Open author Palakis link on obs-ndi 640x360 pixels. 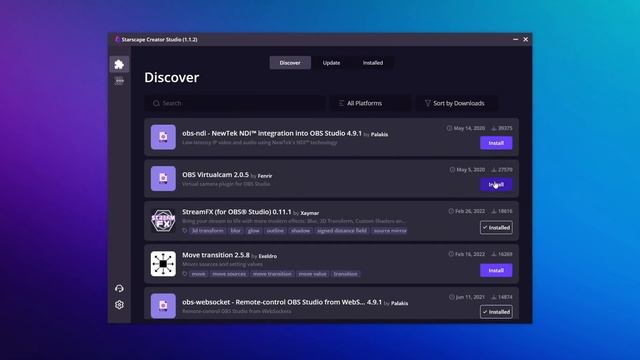[379, 134]
